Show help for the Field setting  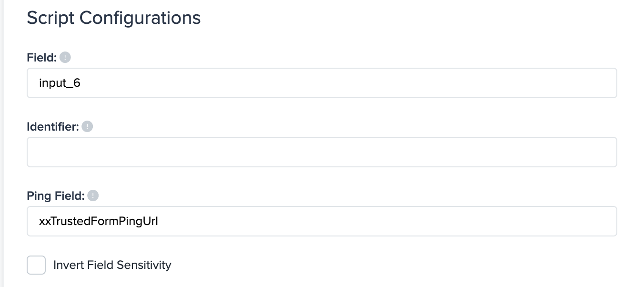click(x=65, y=58)
